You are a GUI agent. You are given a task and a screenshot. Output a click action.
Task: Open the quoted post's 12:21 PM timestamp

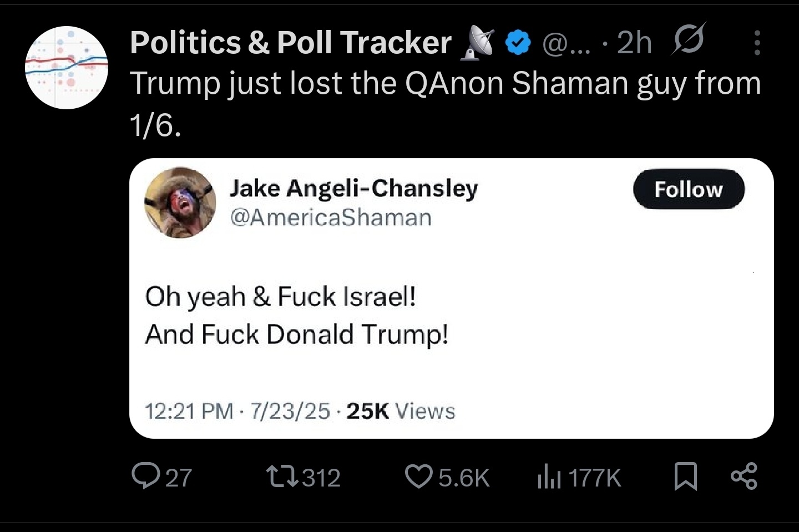coord(189,411)
